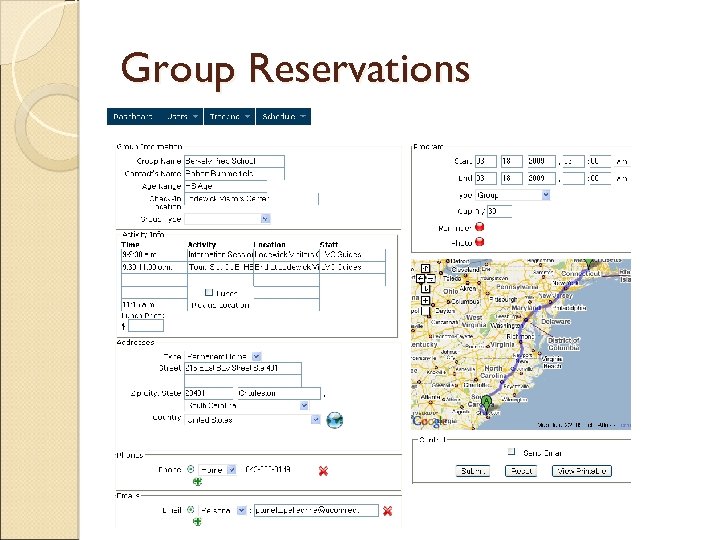Click the Zip code field
Viewport: 720px width, 540px height.
tap(209, 394)
